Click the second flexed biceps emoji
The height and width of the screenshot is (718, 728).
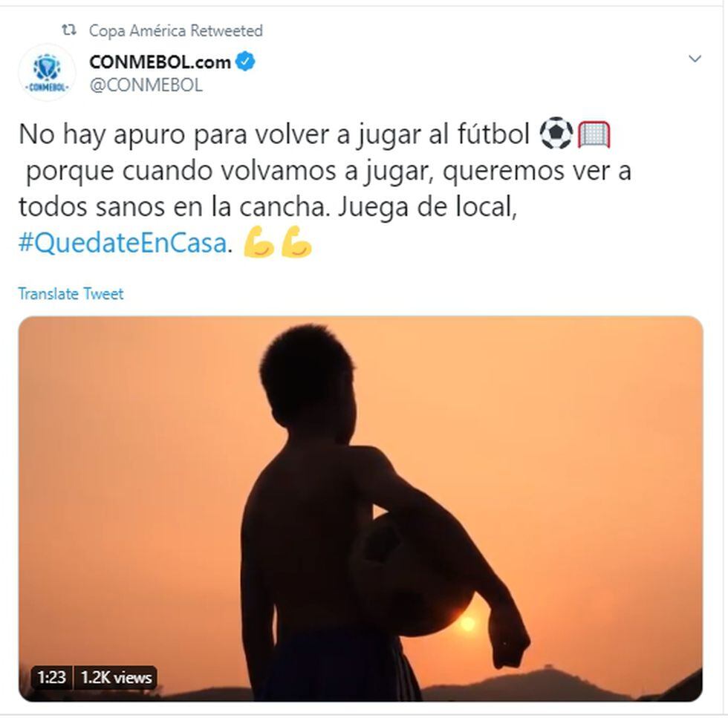(x=296, y=241)
